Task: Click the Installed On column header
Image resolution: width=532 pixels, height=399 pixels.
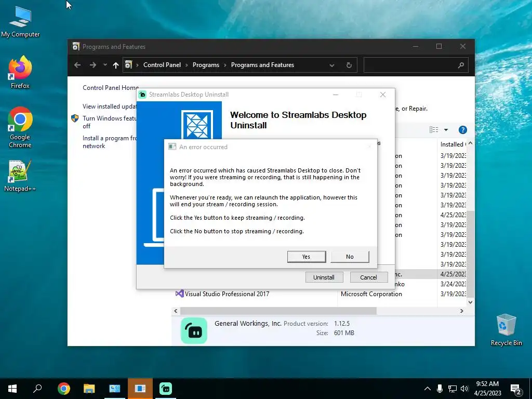Action: click(452, 144)
